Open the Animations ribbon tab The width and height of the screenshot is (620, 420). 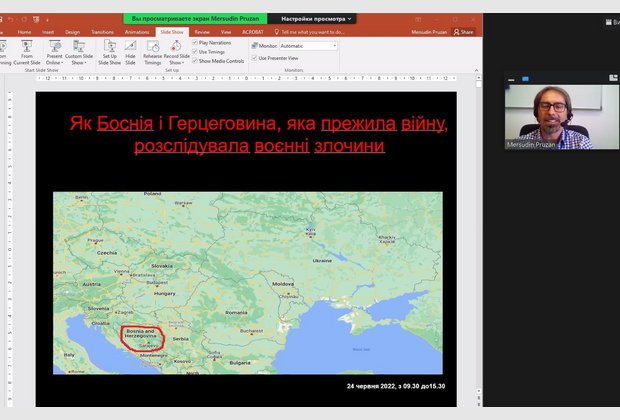137,32
